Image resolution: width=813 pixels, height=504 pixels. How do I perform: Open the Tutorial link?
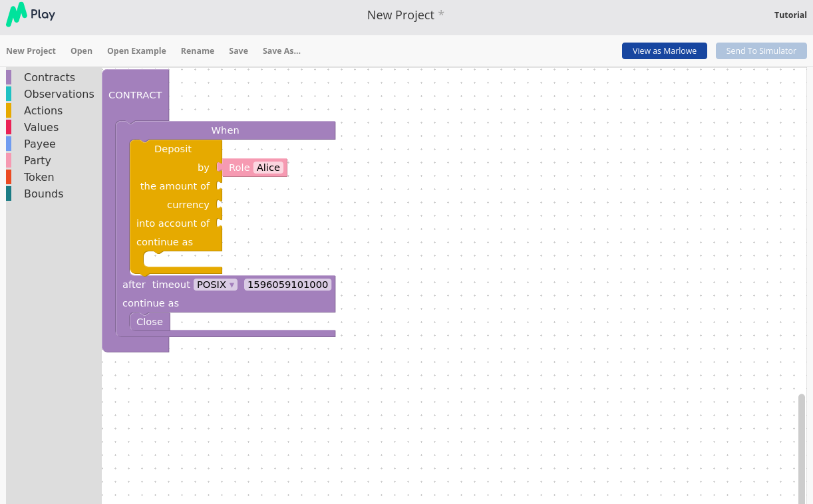(790, 15)
